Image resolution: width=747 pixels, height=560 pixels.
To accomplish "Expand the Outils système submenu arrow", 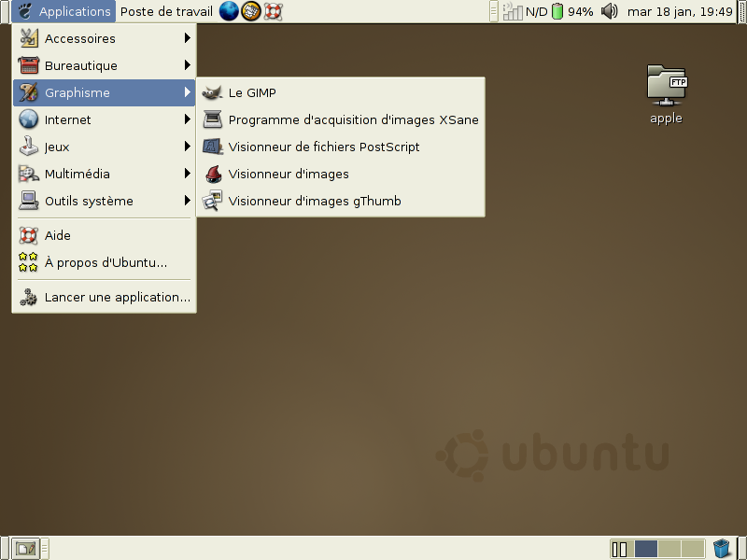I will coord(188,201).
